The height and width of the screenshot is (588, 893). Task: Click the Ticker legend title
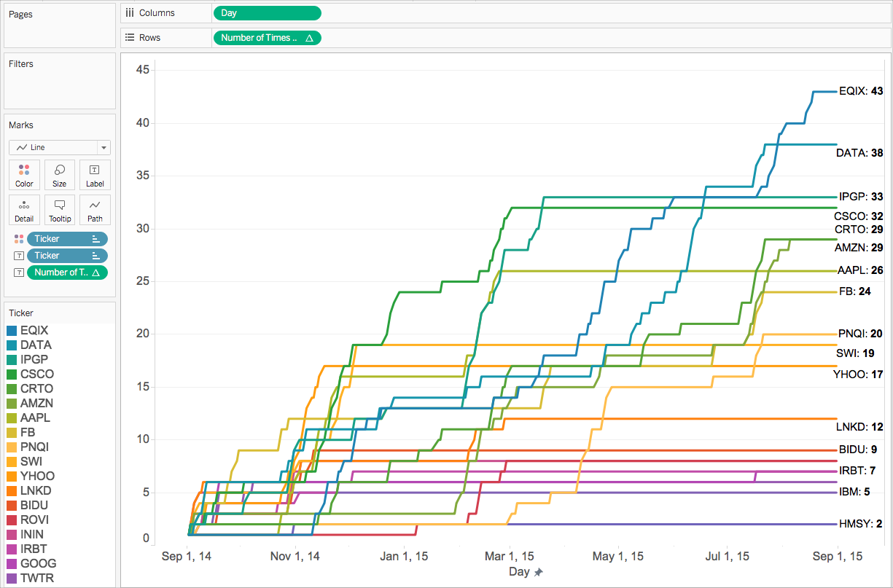coord(23,313)
